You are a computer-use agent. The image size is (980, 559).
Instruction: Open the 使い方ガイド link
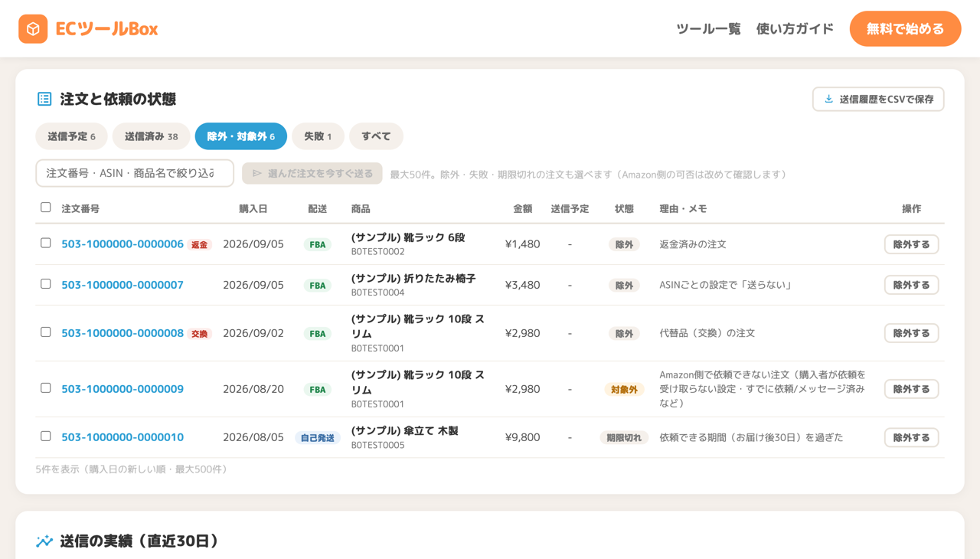tap(795, 29)
